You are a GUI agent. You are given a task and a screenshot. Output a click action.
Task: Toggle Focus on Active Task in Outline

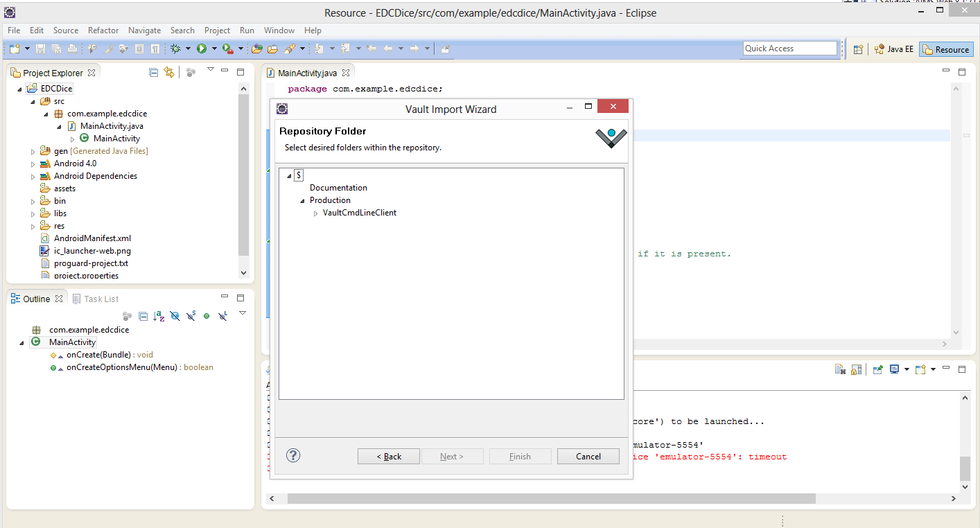coord(127,316)
